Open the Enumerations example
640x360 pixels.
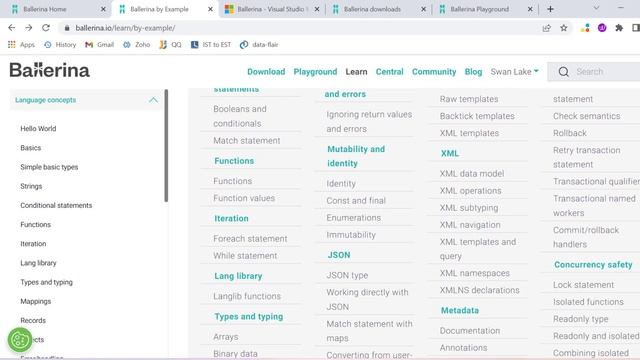(353, 218)
